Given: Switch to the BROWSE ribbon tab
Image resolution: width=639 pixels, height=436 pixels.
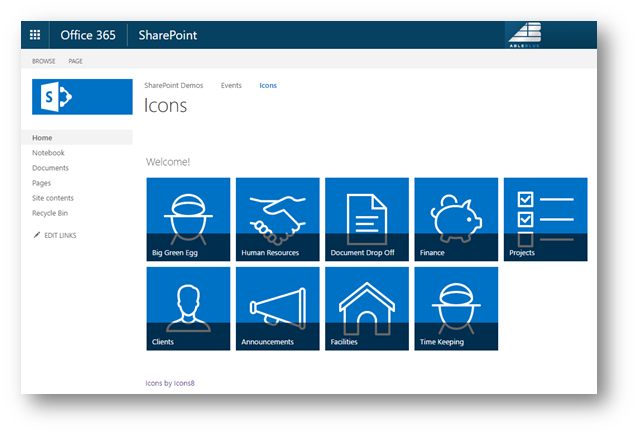Looking at the screenshot, I should pyautogui.click(x=44, y=61).
